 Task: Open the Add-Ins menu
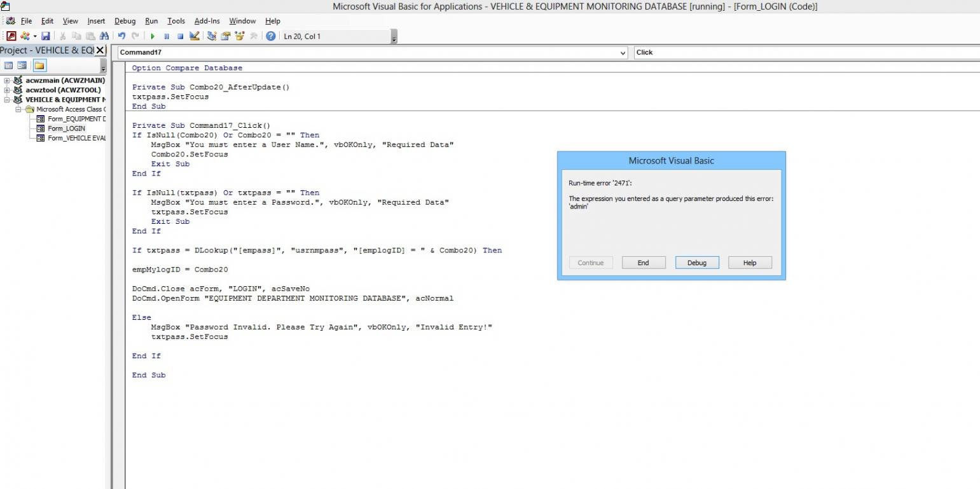coord(207,21)
